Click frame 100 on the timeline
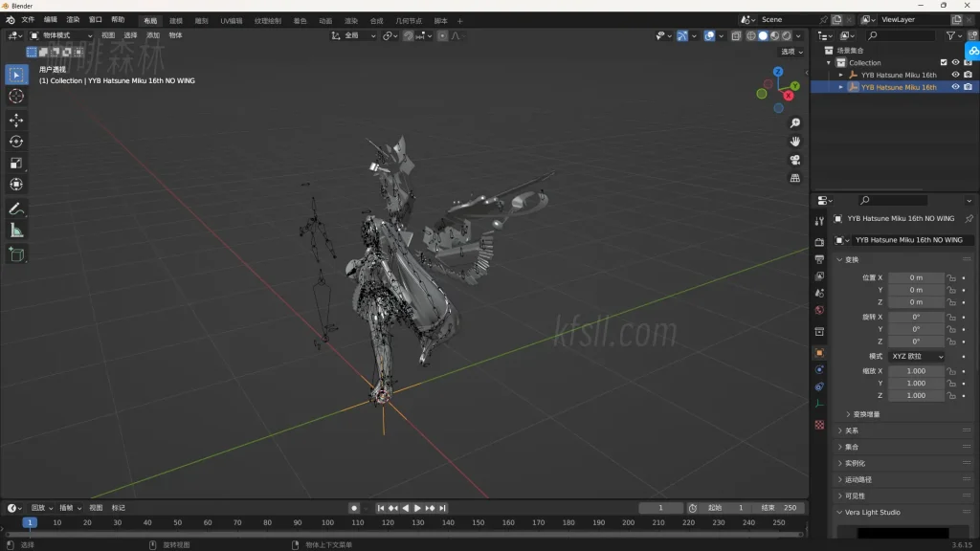 pyautogui.click(x=327, y=522)
